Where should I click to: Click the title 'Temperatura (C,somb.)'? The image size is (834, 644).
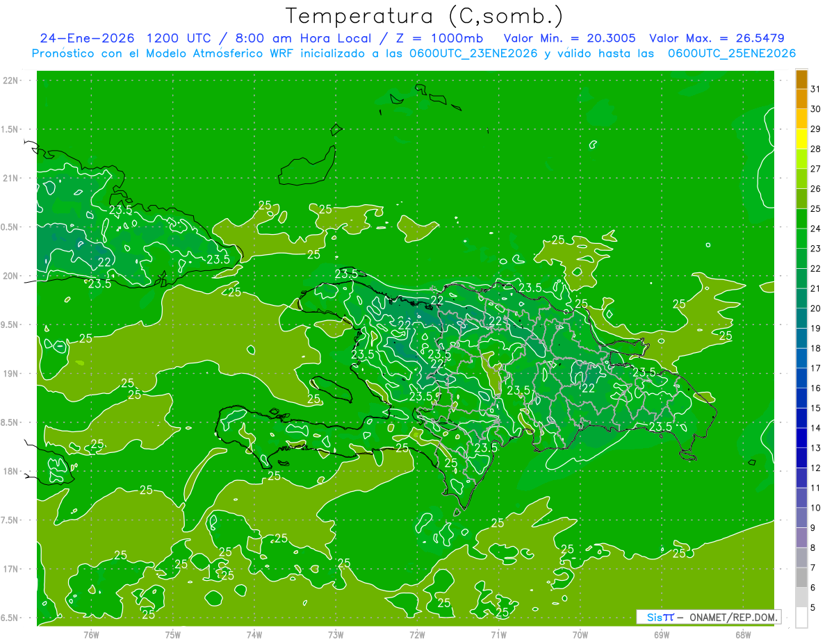point(424,16)
